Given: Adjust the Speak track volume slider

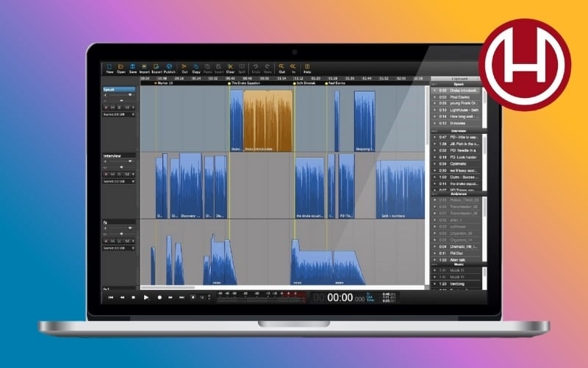Looking at the screenshot, I should (x=118, y=96).
